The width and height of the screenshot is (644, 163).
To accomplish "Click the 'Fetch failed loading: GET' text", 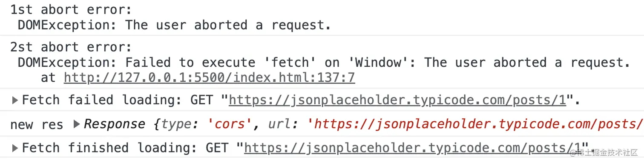I will (117, 100).
